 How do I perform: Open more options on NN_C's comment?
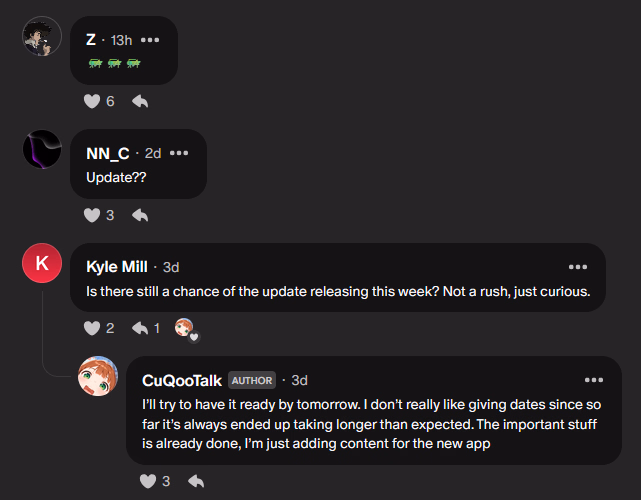coord(179,153)
